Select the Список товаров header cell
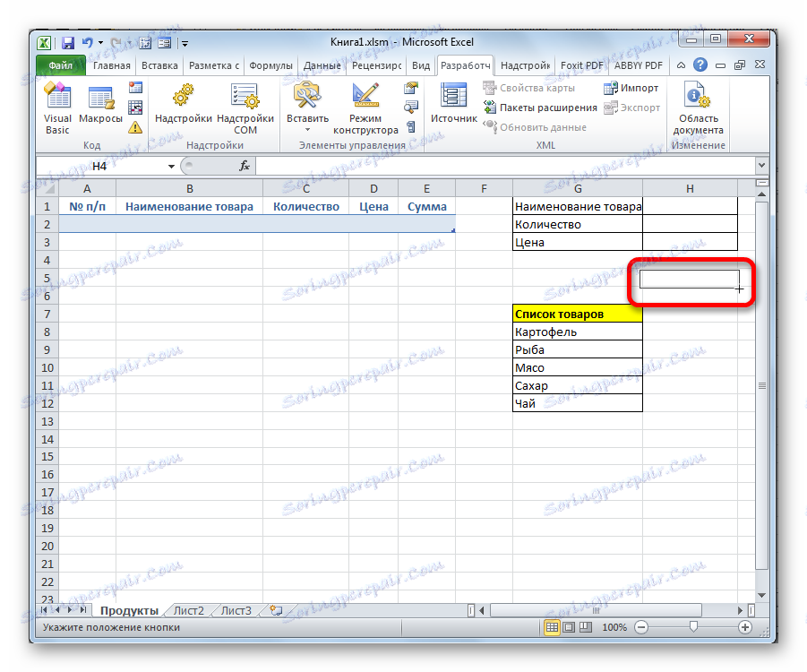Image resolution: width=807 pixels, height=672 pixels. (x=578, y=314)
